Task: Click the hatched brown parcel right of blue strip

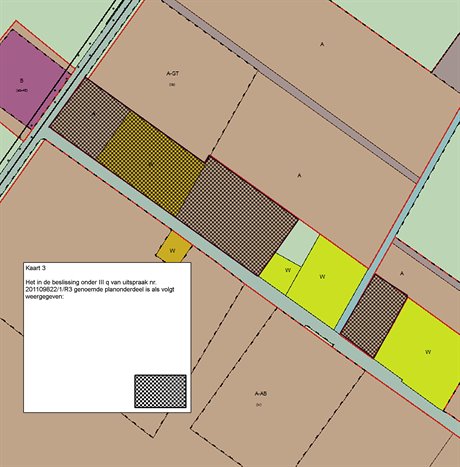Action: 374,316
